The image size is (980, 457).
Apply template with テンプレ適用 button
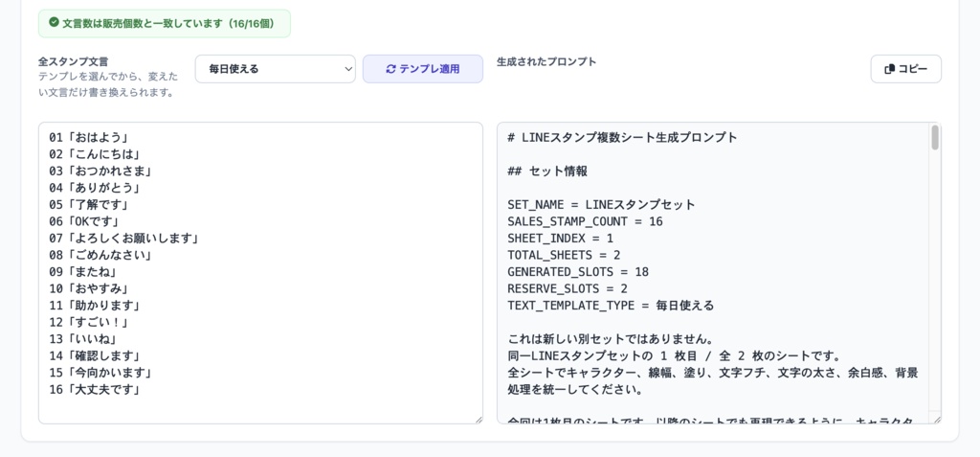coord(422,69)
